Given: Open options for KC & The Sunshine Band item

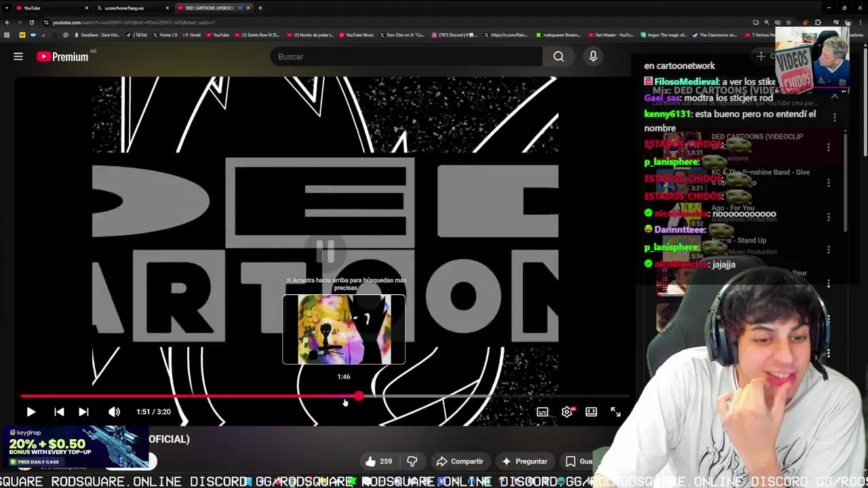Looking at the screenshot, I should pos(829,182).
